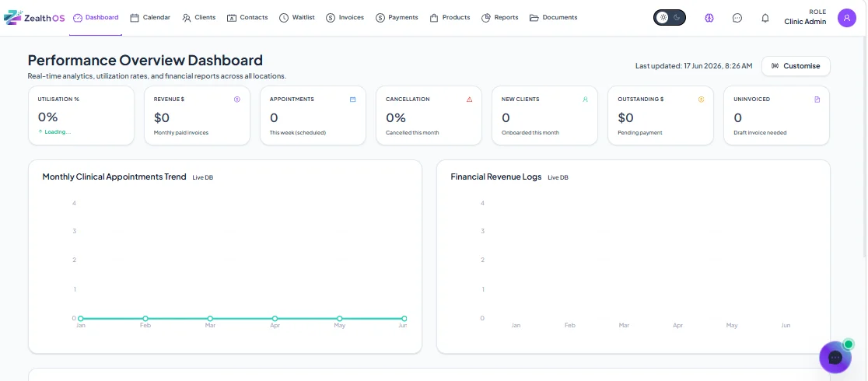Screen dimensions: 868x381
Task: Click the Appointments card calendar icon
Action: pyautogui.click(x=352, y=99)
